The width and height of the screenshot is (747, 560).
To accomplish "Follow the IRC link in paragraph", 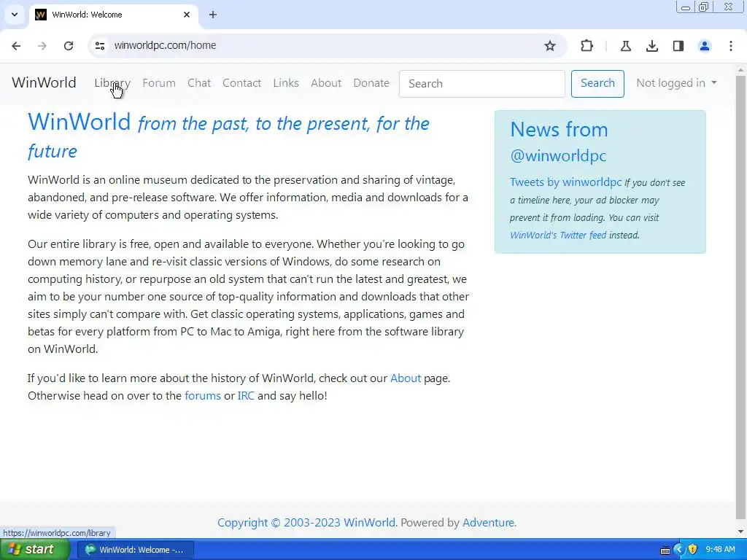I will pos(246,396).
